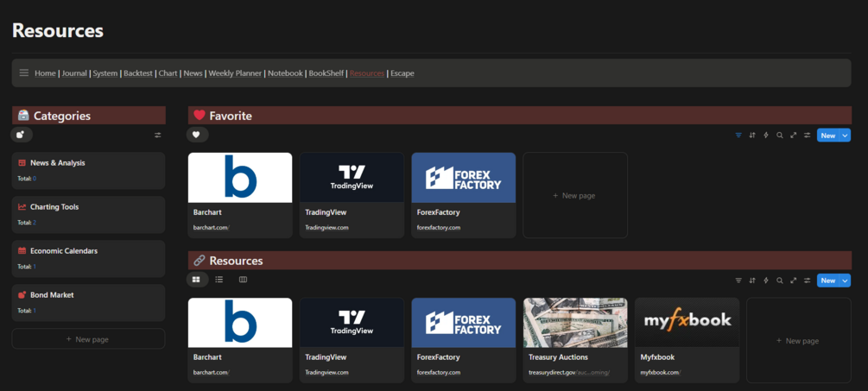Click forexfactory.com link in Favorite ForexFactory card

(x=439, y=227)
